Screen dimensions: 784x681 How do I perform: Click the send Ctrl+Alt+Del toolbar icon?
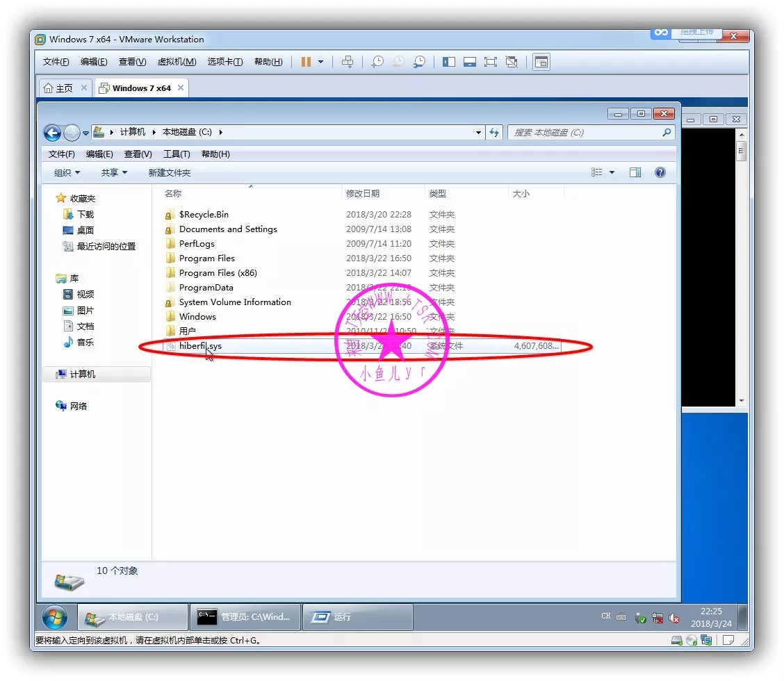tap(348, 62)
